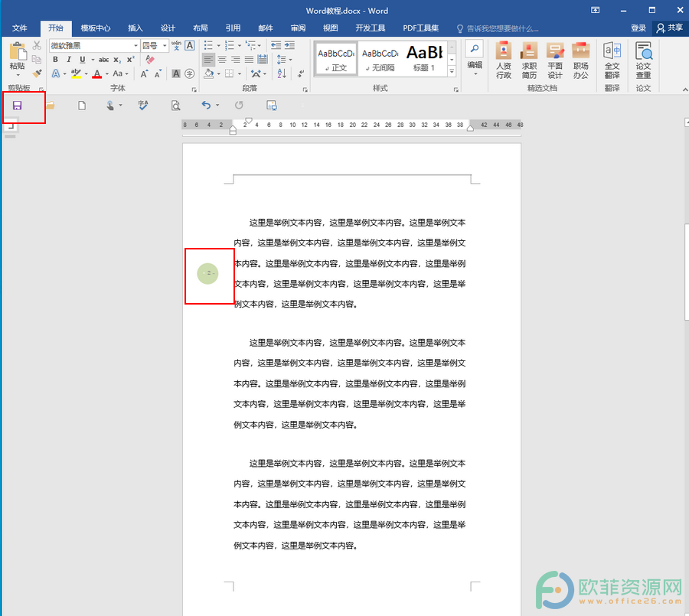This screenshot has width=689, height=616.
Task: Toggle italic formatting
Action: point(69,60)
